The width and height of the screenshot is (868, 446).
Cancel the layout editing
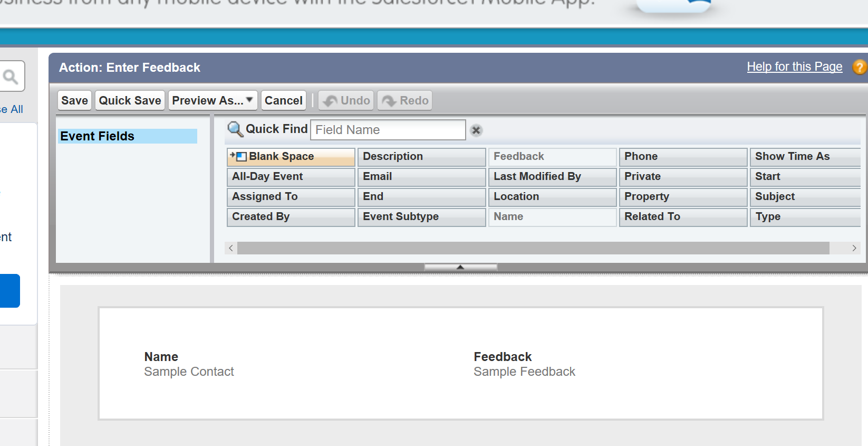click(284, 100)
